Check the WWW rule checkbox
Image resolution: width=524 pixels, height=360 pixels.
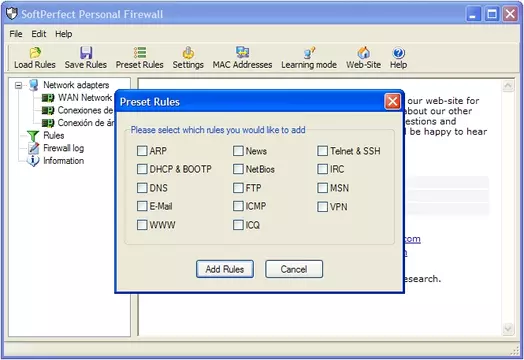coord(142,225)
